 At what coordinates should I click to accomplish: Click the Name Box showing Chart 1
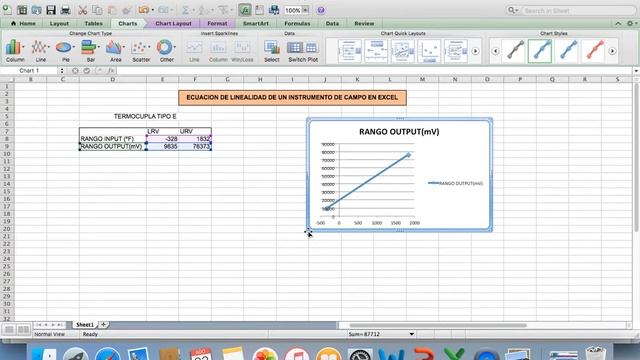(29, 71)
